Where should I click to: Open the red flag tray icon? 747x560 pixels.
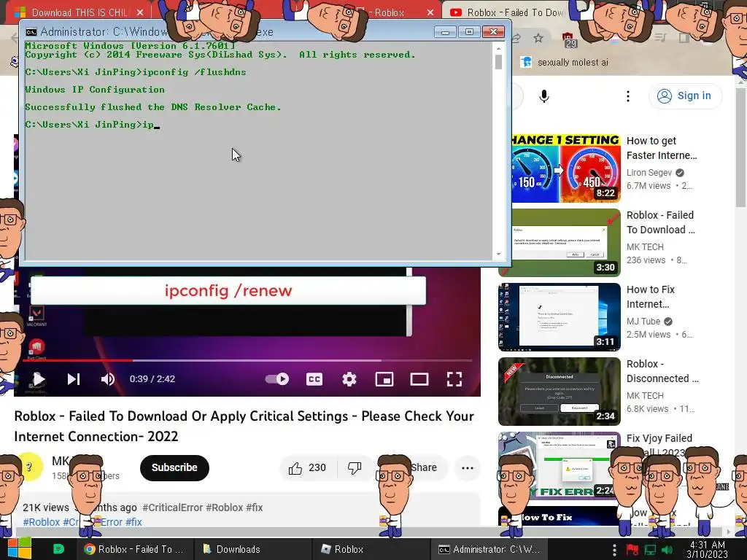[632, 550]
